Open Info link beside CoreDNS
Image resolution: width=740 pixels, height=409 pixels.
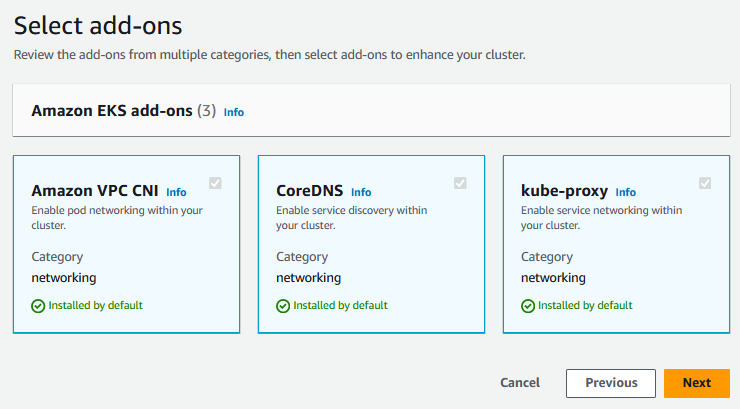click(x=361, y=192)
